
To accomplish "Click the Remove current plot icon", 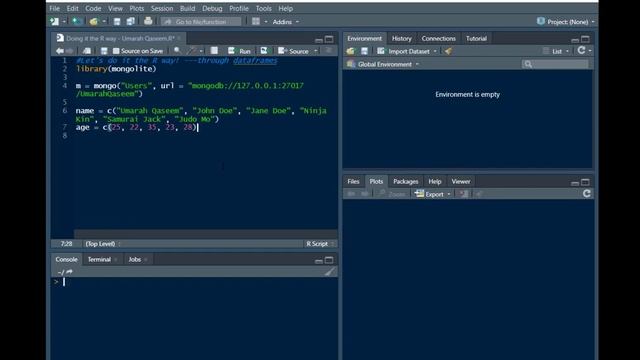I will click(x=464, y=194).
